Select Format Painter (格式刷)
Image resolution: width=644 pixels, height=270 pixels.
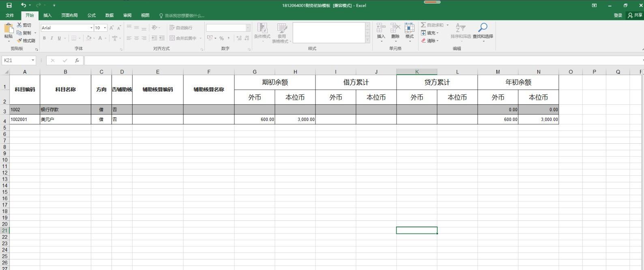pos(26,41)
